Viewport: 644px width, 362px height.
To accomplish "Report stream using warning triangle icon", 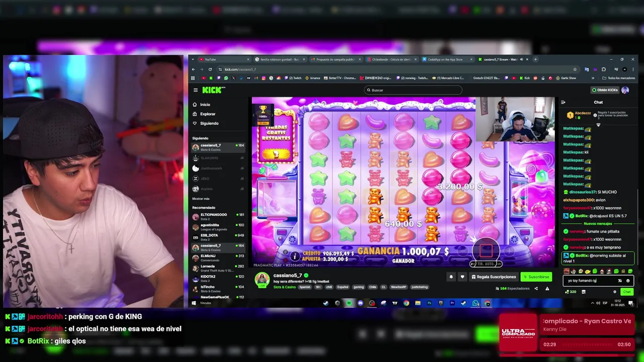I will [x=547, y=289].
